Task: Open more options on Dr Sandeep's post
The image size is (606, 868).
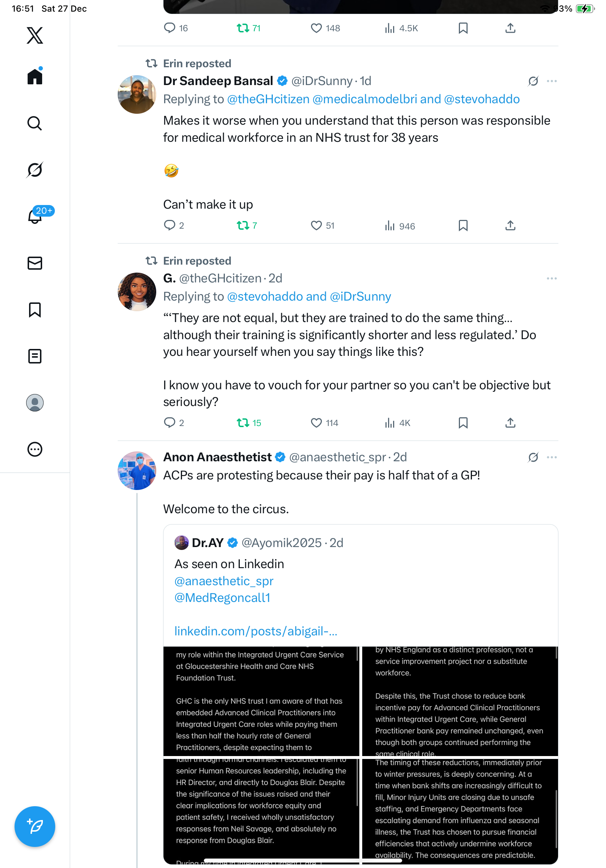Action: point(552,81)
